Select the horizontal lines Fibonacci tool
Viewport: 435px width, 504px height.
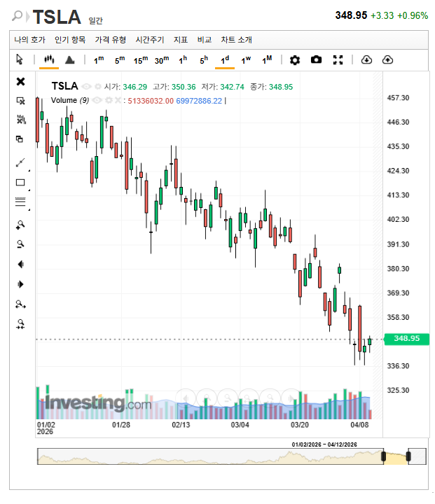20,202
